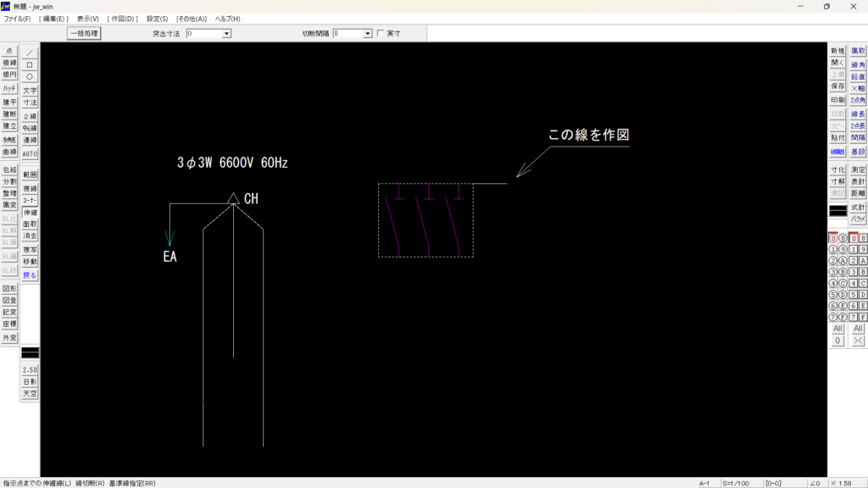Open the ファイル(F) menu

click(17, 19)
